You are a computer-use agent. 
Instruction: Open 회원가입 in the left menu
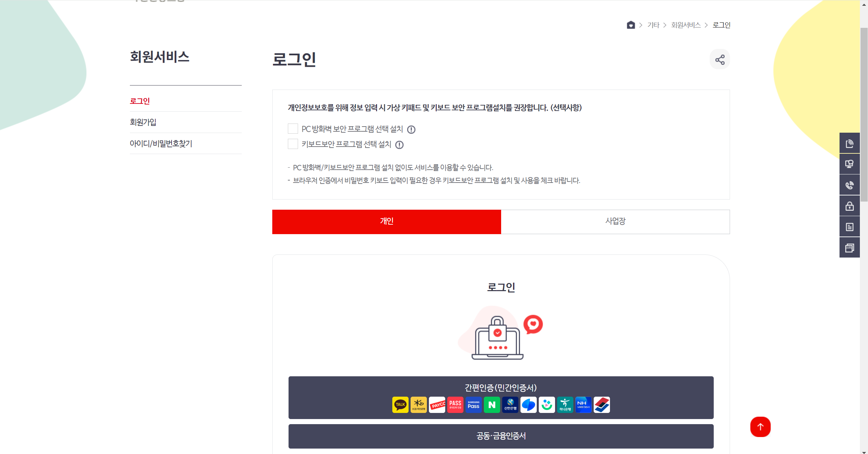pyautogui.click(x=143, y=122)
